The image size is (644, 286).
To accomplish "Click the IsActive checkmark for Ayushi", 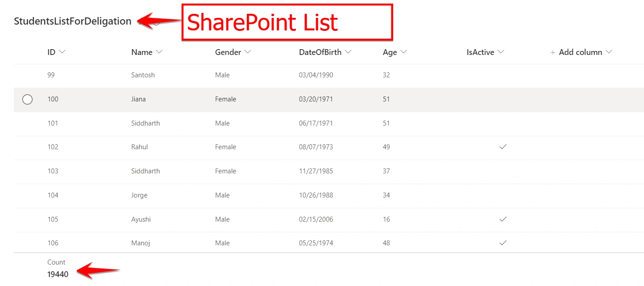I will coord(503,219).
